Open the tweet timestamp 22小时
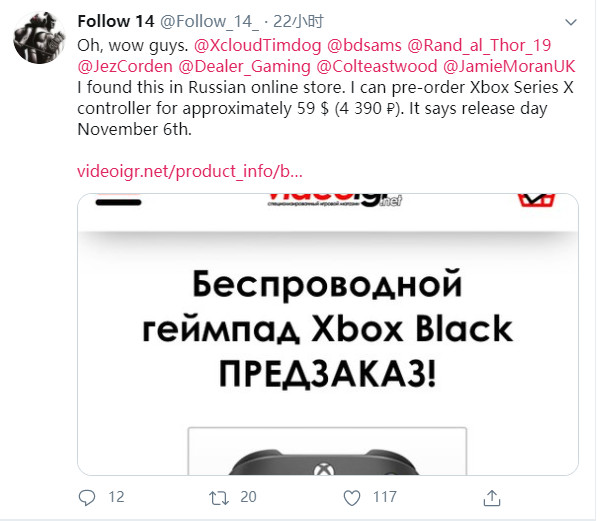Image resolution: width=604 pixels, height=521 pixels. click(298, 22)
